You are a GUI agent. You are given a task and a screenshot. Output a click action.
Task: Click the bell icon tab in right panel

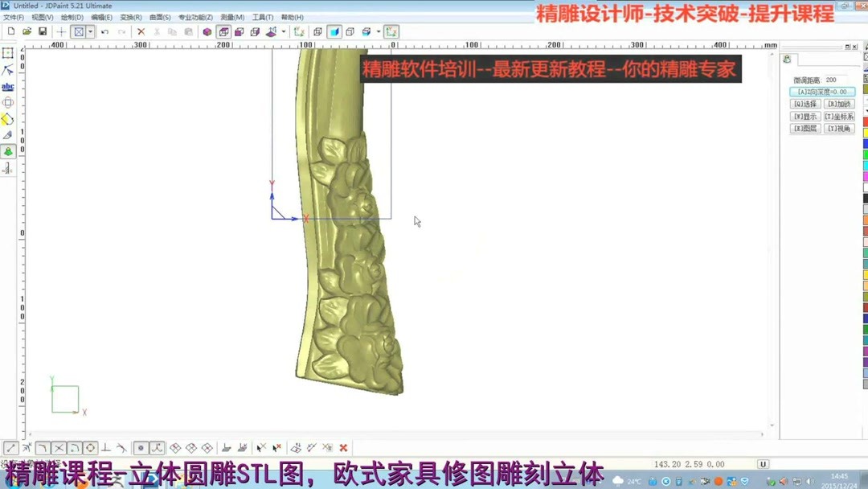point(786,59)
